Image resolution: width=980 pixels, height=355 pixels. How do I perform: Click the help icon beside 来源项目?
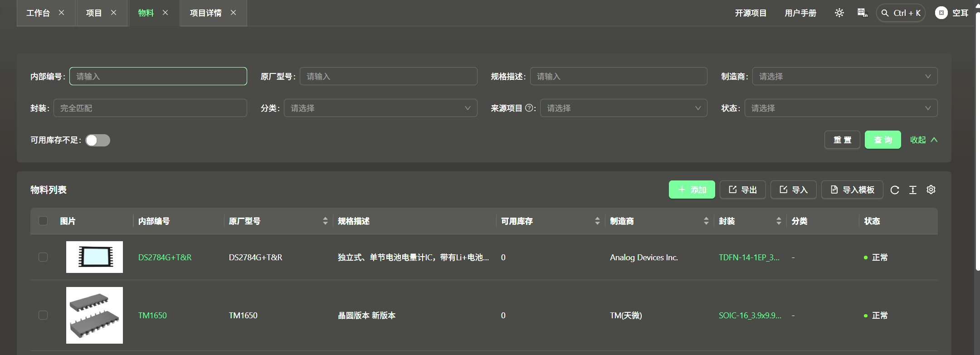529,108
